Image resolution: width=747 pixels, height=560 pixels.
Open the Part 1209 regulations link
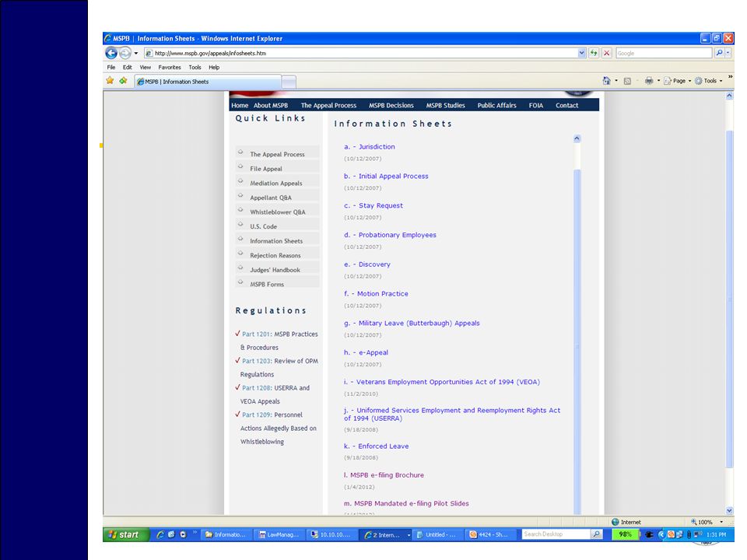click(256, 415)
